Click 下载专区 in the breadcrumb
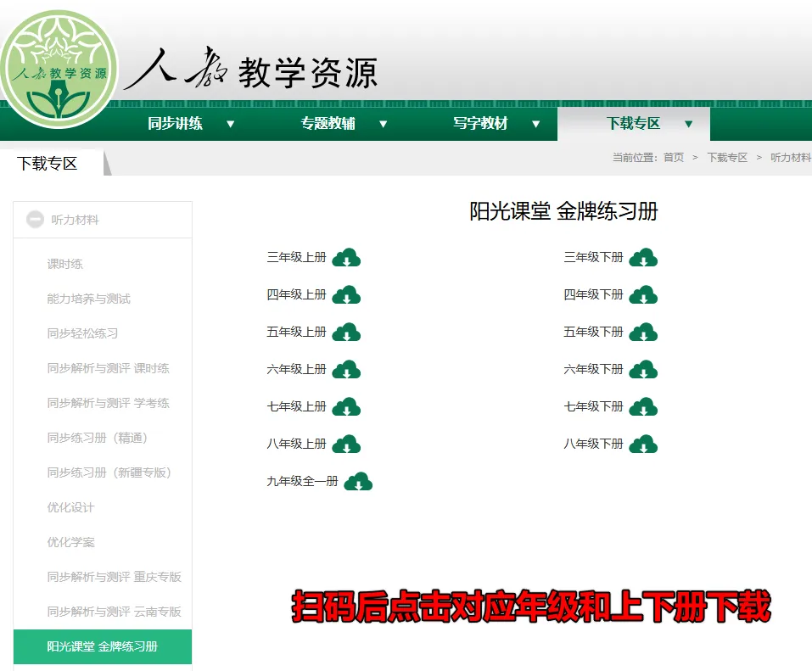The width and height of the screenshot is (812, 671). 727,158
